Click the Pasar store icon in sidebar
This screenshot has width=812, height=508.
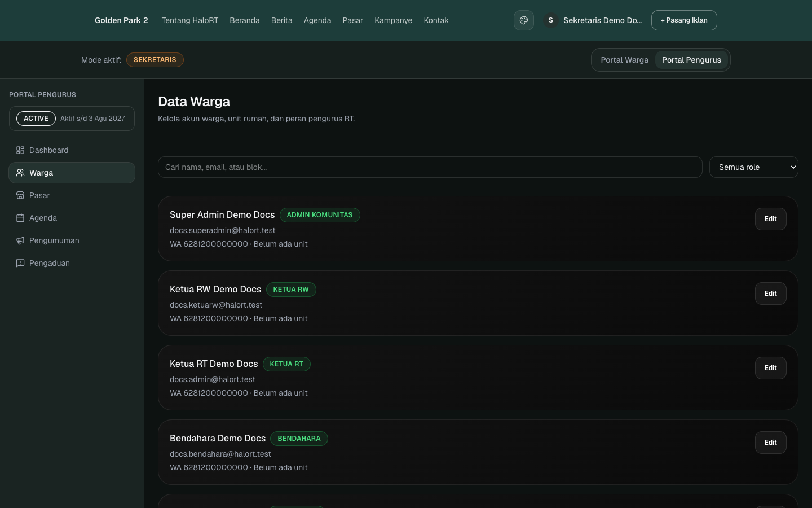click(x=20, y=195)
